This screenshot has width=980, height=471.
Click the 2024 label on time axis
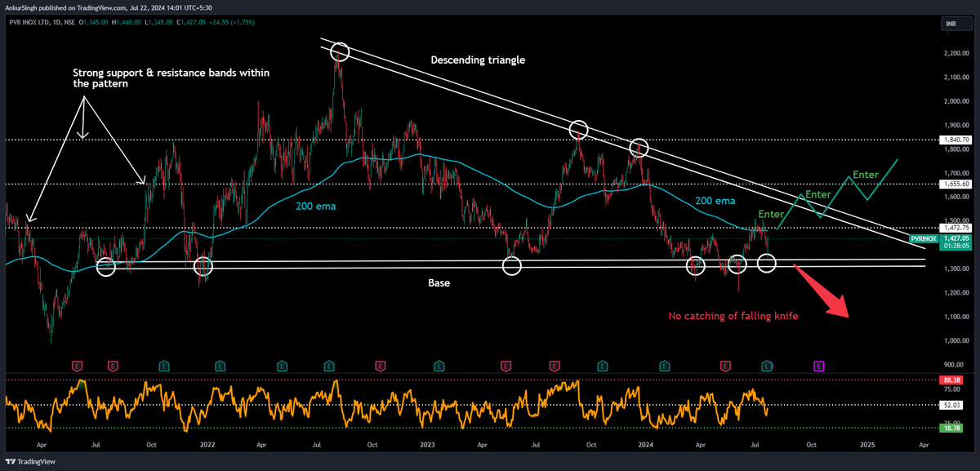pyautogui.click(x=647, y=445)
